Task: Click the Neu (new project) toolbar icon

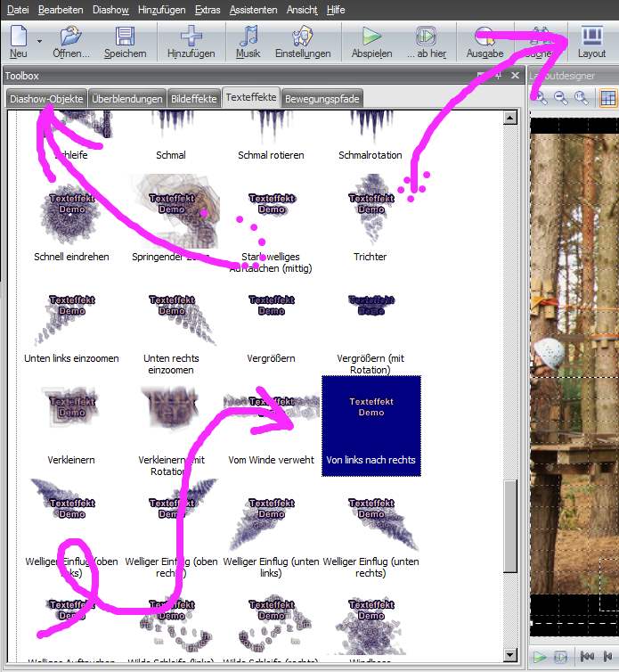Action: click(19, 37)
